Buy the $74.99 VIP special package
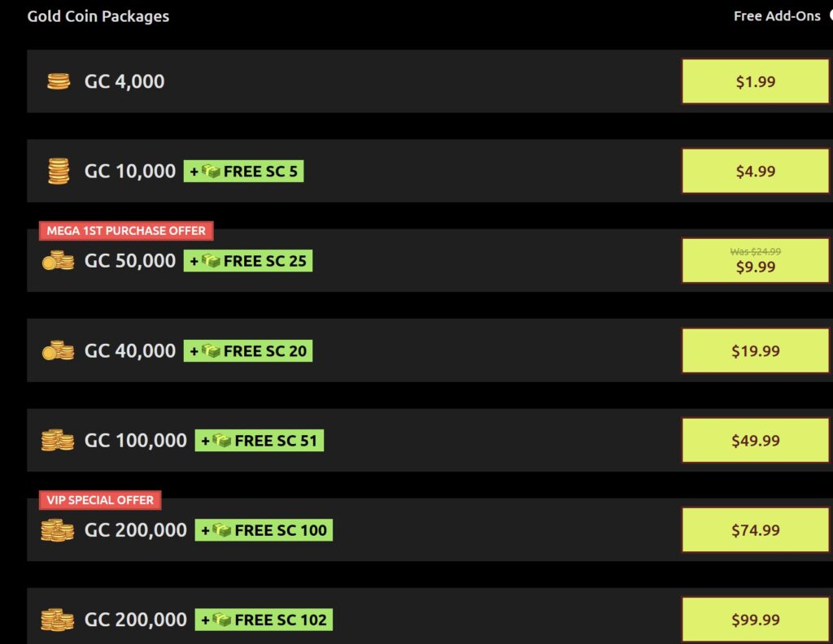Screen dimensions: 833x644 pos(756,530)
